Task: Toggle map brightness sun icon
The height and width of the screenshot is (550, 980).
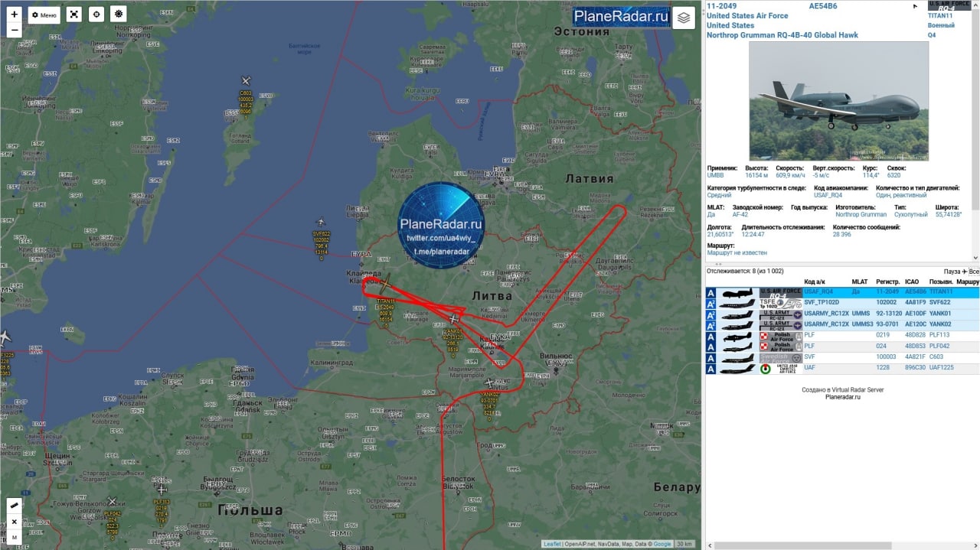Action: click(x=118, y=15)
